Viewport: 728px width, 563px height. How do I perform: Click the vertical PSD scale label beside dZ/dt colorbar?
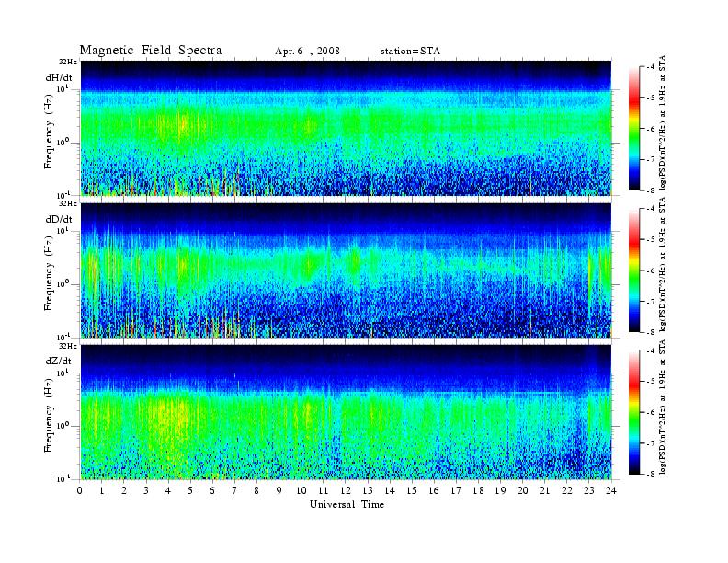pos(663,407)
